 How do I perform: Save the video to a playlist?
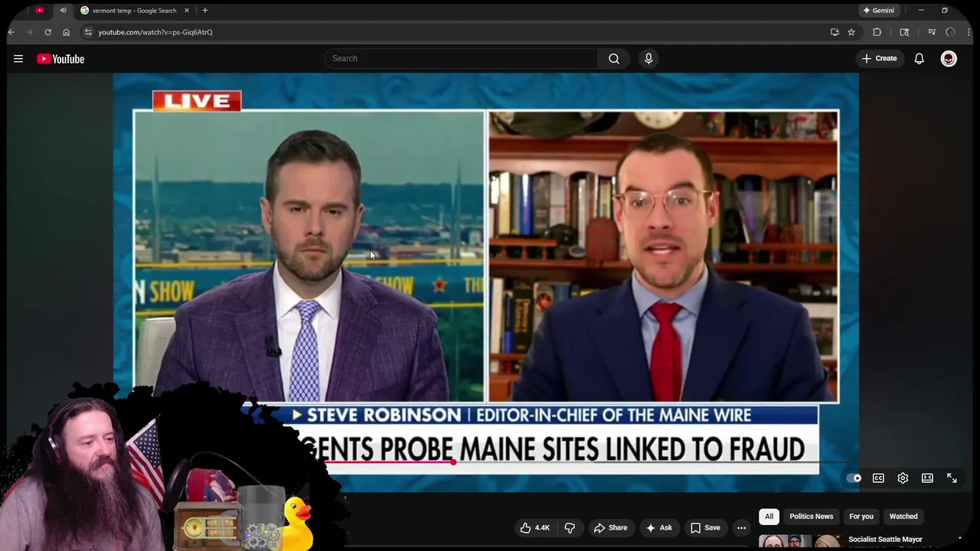pyautogui.click(x=705, y=528)
